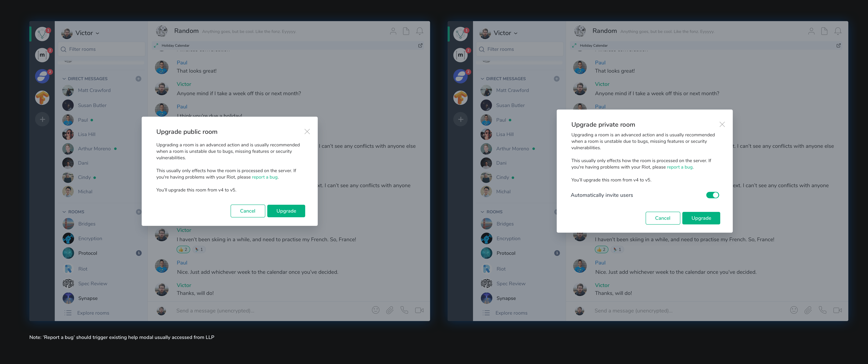This screenshot has width=868, height=364.
Task: Cancel the Upgrade private room dialog
Action: tap(662, 218)
